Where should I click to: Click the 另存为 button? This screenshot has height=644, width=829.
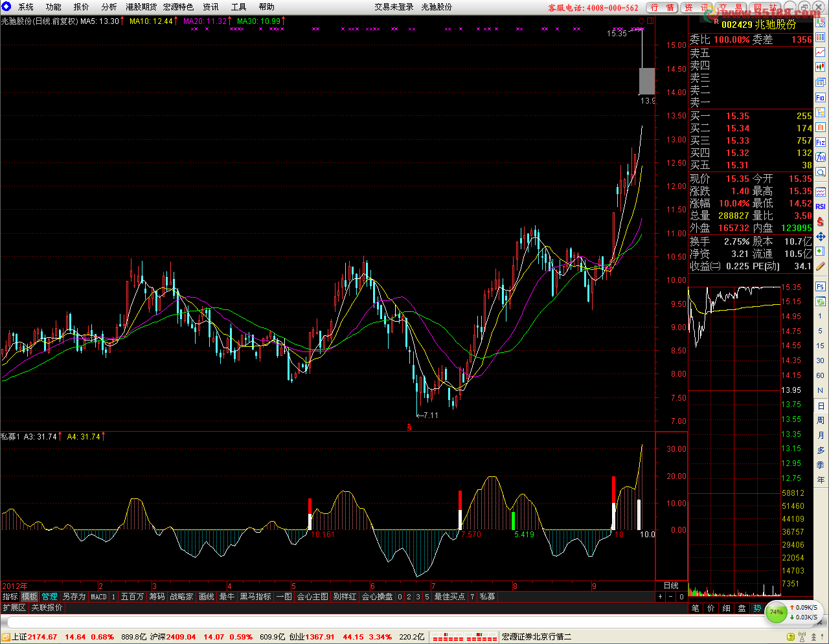(x=74, y=597)
